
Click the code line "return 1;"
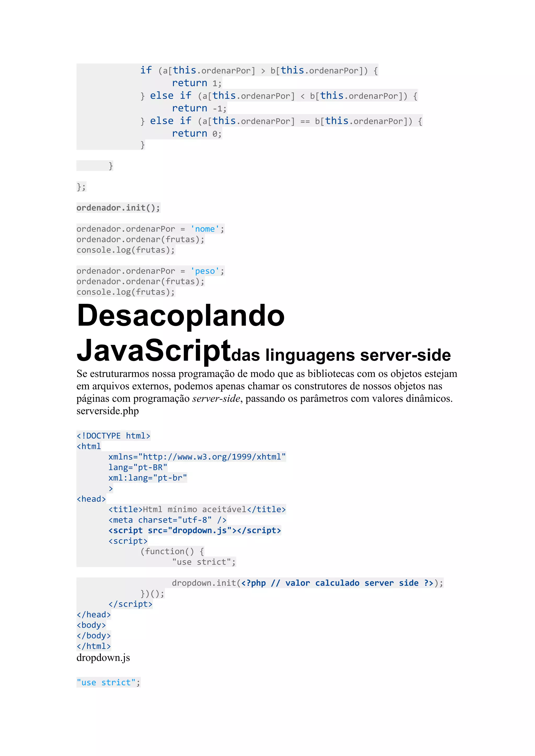point(197,83)
